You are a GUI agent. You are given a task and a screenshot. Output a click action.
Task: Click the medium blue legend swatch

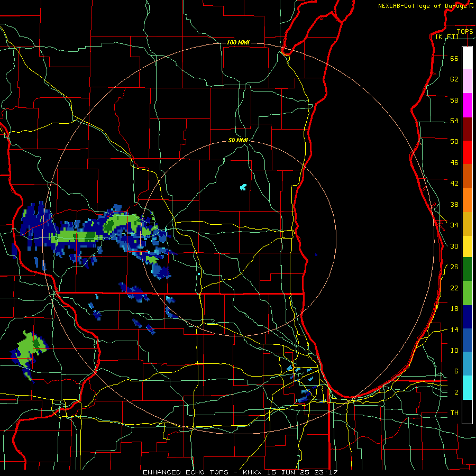click(x=467, y=340)
